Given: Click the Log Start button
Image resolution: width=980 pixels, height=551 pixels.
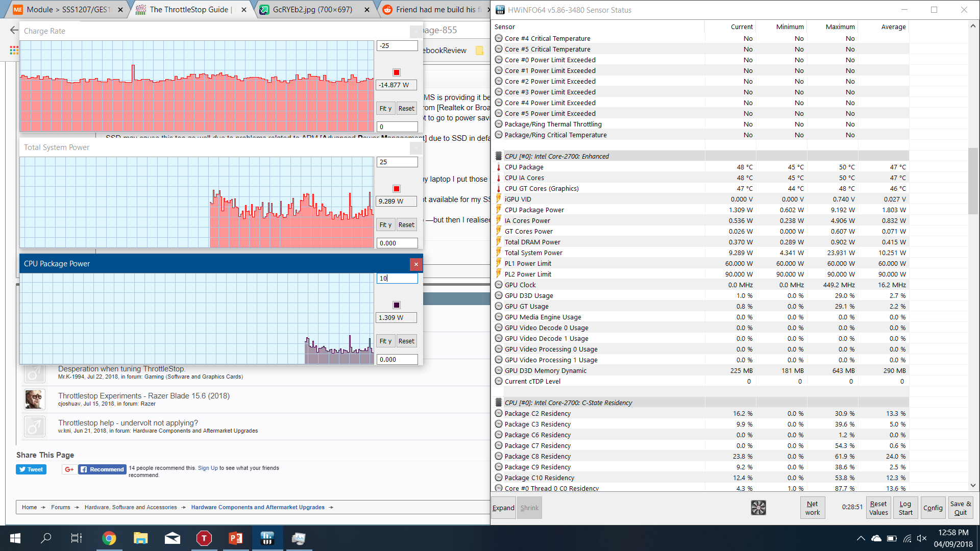Looking at the screenshot, I should click(x=905, y=508).
